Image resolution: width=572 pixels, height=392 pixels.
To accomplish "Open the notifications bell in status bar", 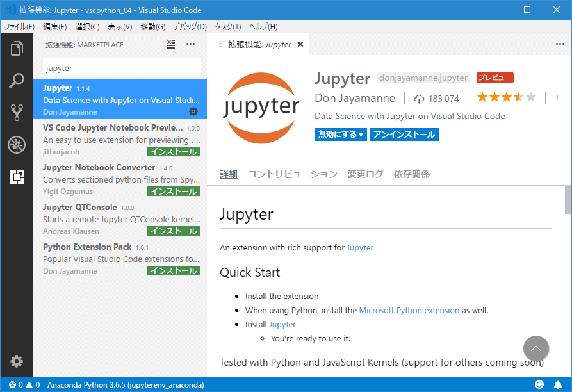I will coord(557,385).
